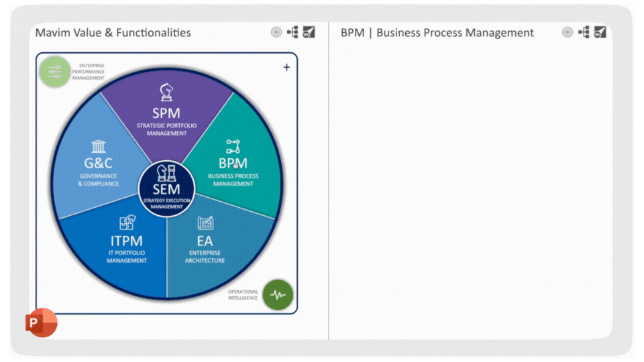Image resolution: width=644 pixels, height=362 pixels.
Task: Open Enterprise Performance Management green sliders icon
Action: (x=55, y=72)
